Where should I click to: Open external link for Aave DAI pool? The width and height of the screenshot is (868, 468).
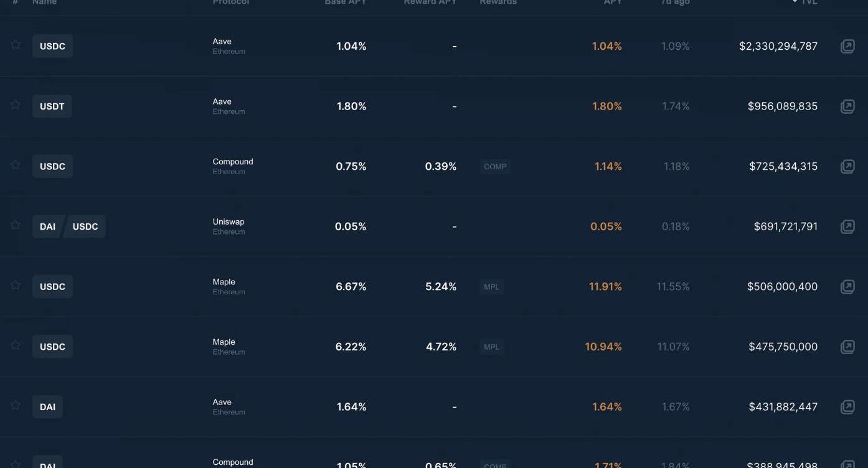(847, 406)
